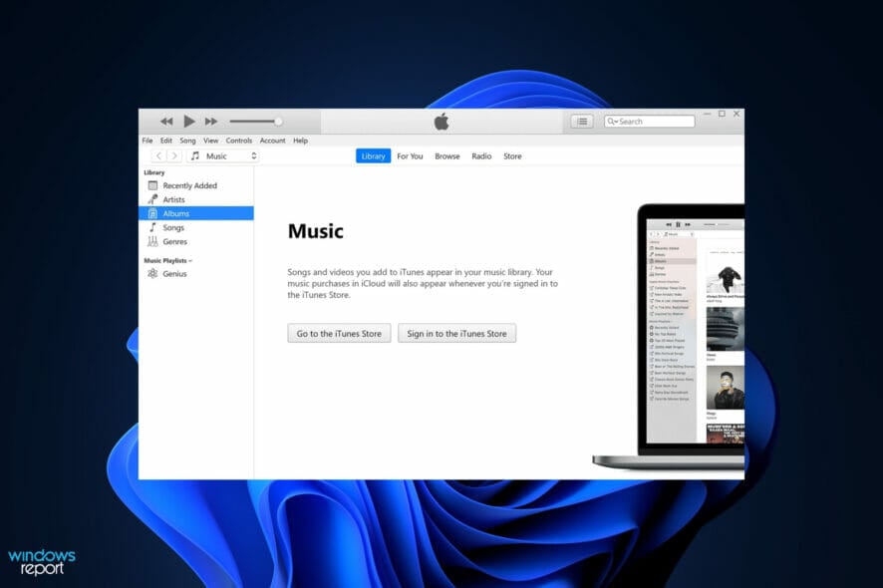Open the View menu
The width and height of the screenshot is (883, 588).
pyautogui.click(x=210, y=141)
